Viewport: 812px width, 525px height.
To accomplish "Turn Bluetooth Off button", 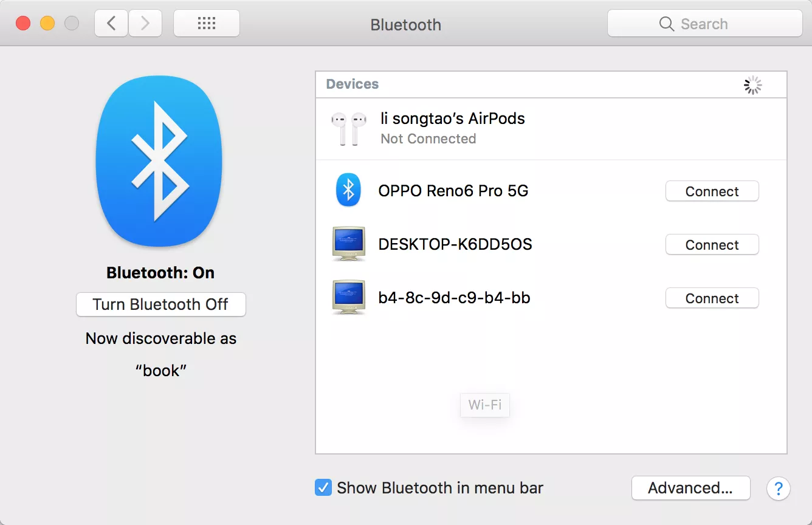I will [160, 304].
